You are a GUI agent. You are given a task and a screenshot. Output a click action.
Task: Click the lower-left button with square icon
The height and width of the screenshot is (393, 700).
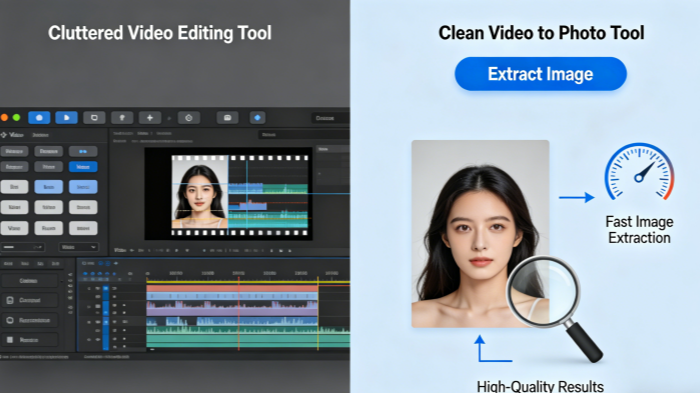coord(29,340)
